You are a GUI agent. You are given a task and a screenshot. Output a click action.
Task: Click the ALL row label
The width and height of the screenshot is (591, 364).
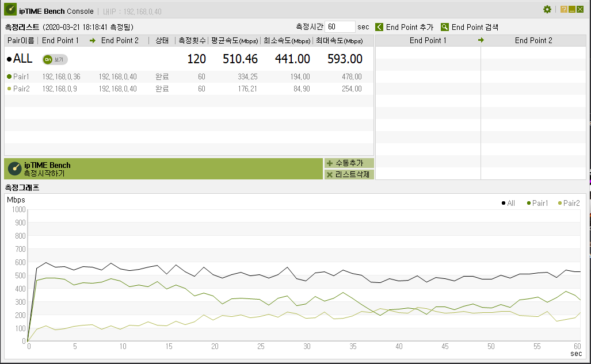pyautogui.click(x=22, y=59)
